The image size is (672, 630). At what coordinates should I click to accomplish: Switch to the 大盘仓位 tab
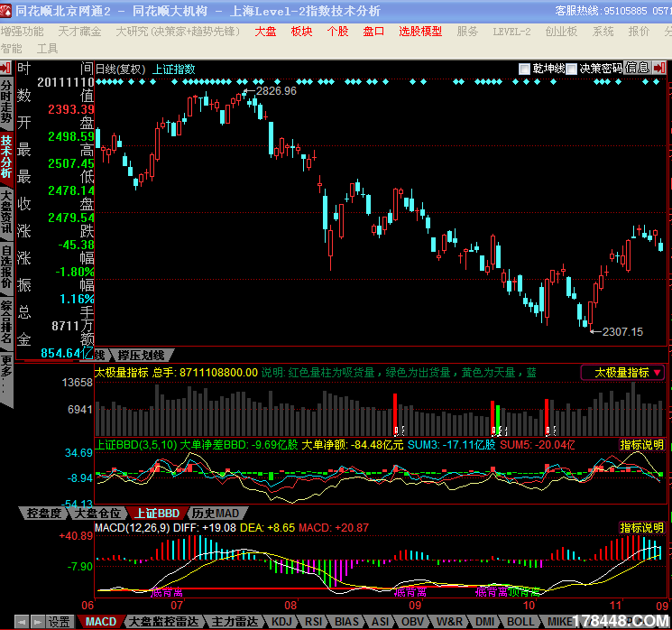click(x=97, y=513)
